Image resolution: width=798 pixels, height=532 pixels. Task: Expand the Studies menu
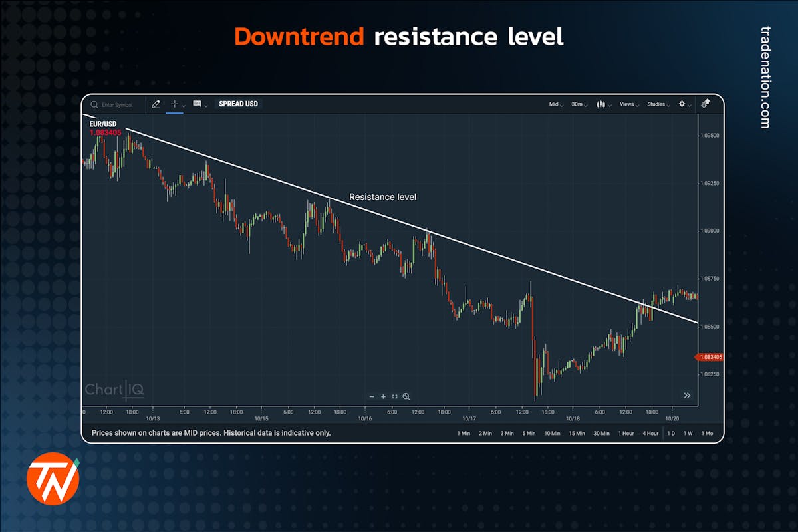click(x=656, y=104)
